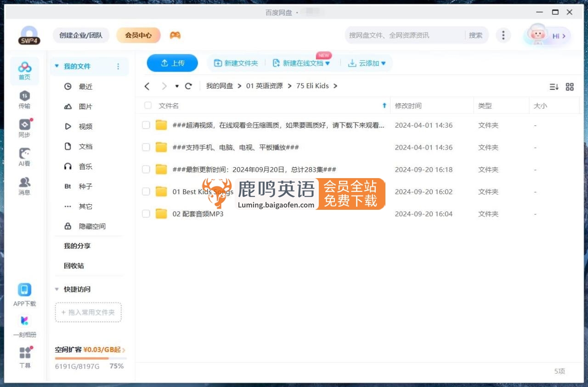Viewport: 588px width, 387px height.
Task: Expand the chevron after 01 英语资源 breadcrumb
Action: point(289,86)
